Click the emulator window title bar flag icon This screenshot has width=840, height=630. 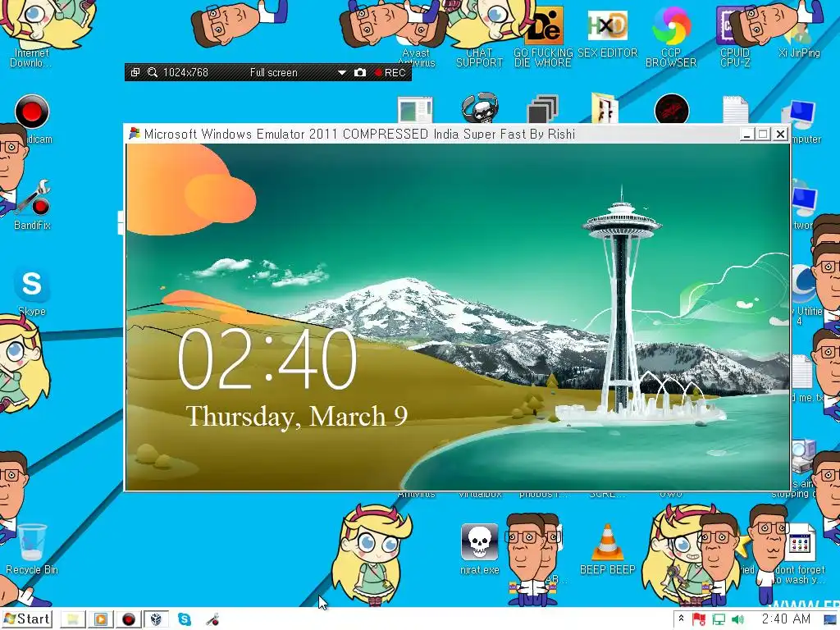[134, 134]
